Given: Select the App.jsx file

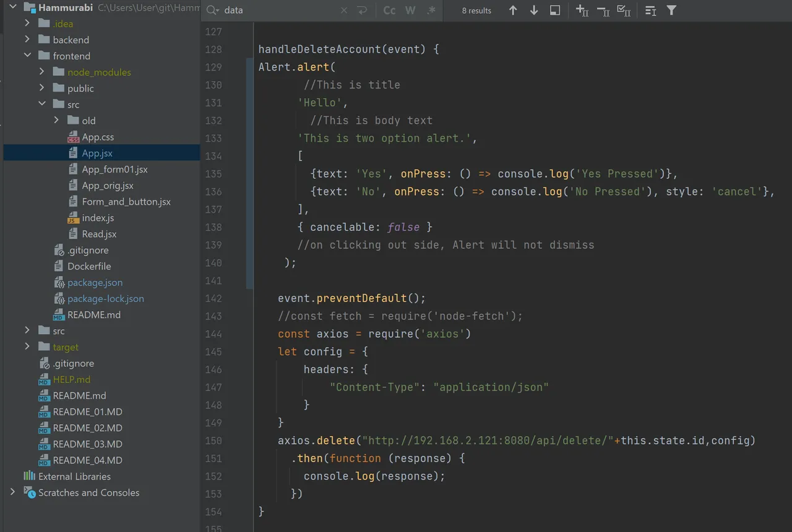Looking at the screenshot, I should tap(97, 153).
